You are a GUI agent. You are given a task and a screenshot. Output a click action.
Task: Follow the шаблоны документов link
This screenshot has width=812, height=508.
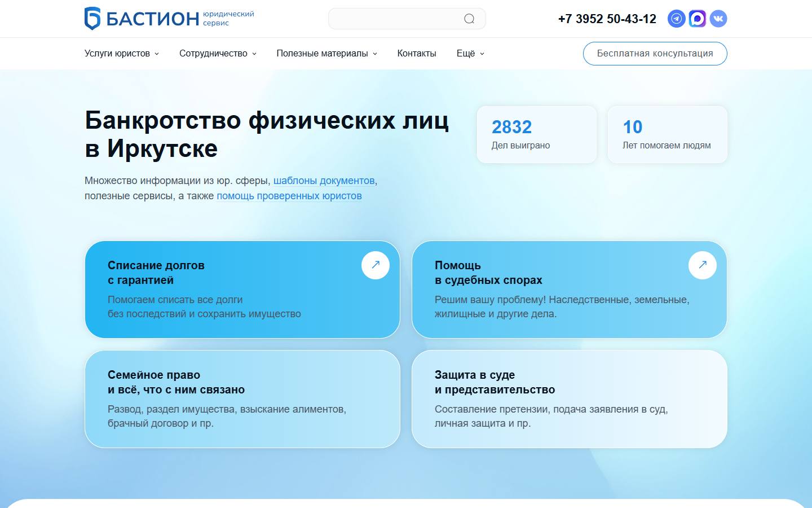click(324, 181)
